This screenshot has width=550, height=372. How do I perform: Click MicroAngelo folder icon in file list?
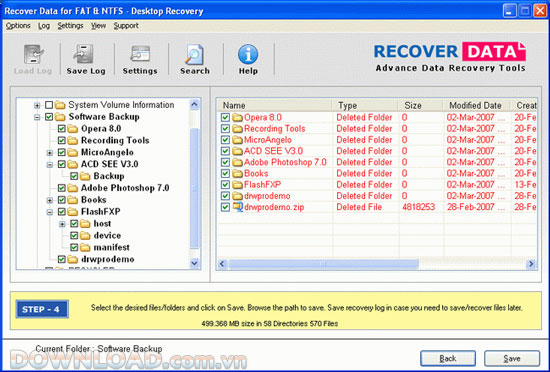(x=237, y=140)
